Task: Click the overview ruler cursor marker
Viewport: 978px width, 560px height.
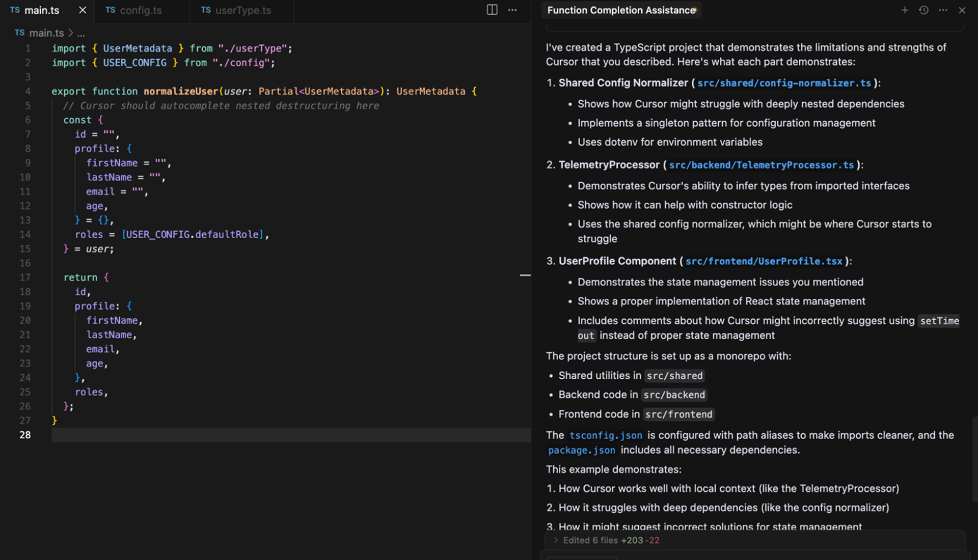Action: (x=525, y=275)
